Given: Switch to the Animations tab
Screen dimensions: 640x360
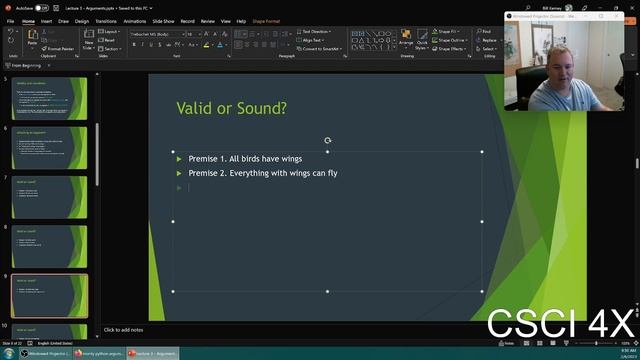Looking at the screenshot, I should click(135, 21).
